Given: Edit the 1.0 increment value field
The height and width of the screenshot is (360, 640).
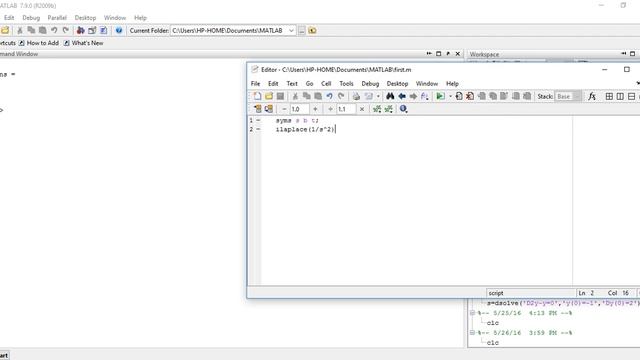Looking at the screenshot, I should coord(299,109).
